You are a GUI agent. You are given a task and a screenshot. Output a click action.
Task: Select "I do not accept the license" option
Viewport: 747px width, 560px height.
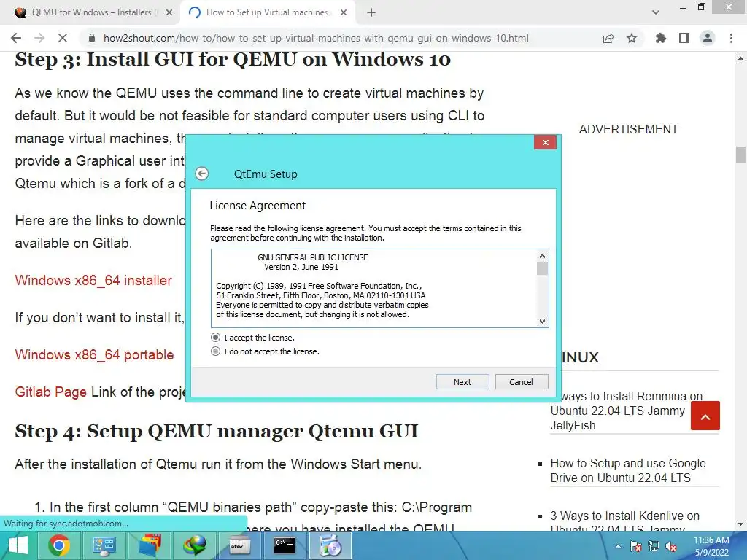pos(215,351)
